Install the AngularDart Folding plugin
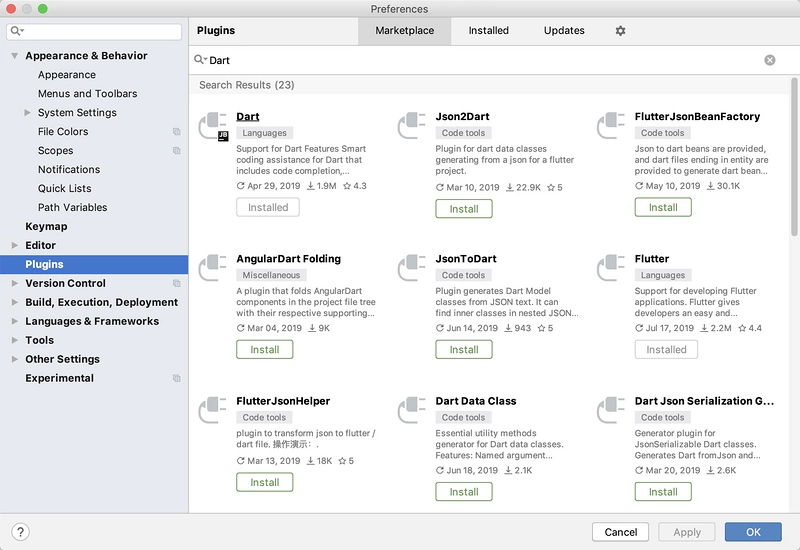The width and height of the screenshot is (800, 550). [x=264, y=349]
